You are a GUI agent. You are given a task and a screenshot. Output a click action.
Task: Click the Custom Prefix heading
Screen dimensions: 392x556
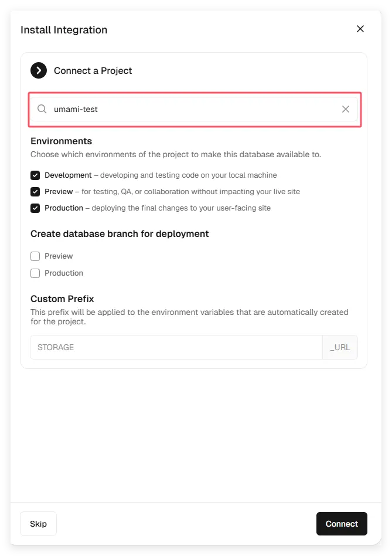click(x=62, y=299)
